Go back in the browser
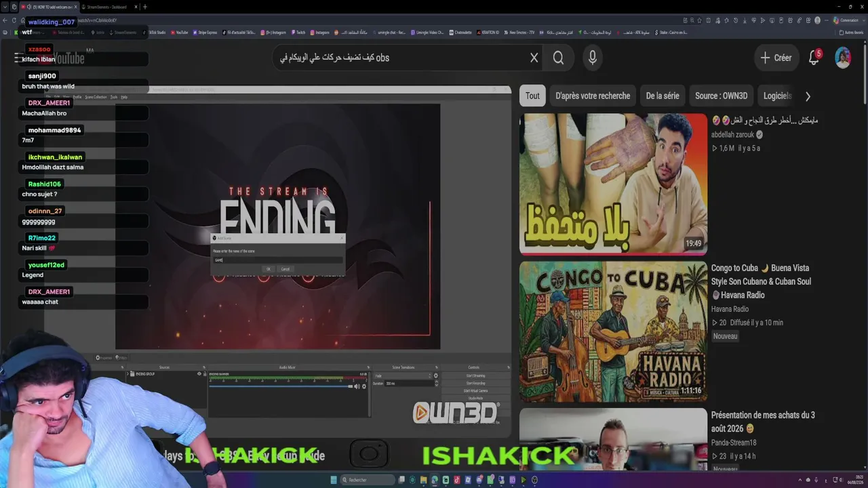868x488 pixels. point(5,20)
